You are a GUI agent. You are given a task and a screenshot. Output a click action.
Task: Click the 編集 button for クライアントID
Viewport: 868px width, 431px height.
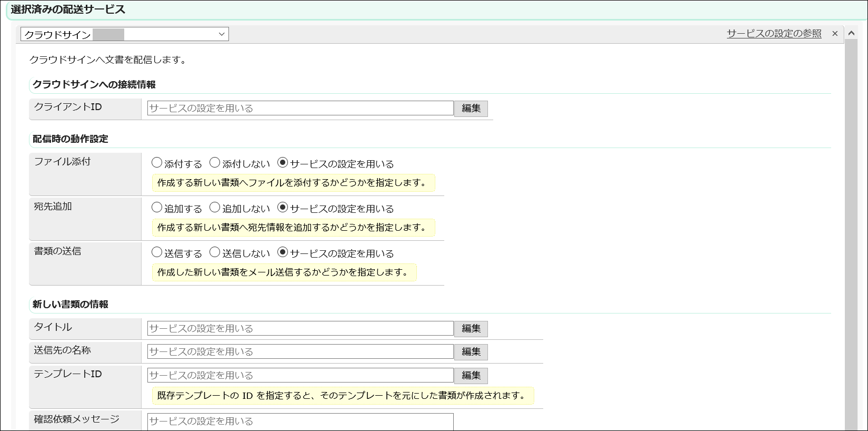pos(471,109)
